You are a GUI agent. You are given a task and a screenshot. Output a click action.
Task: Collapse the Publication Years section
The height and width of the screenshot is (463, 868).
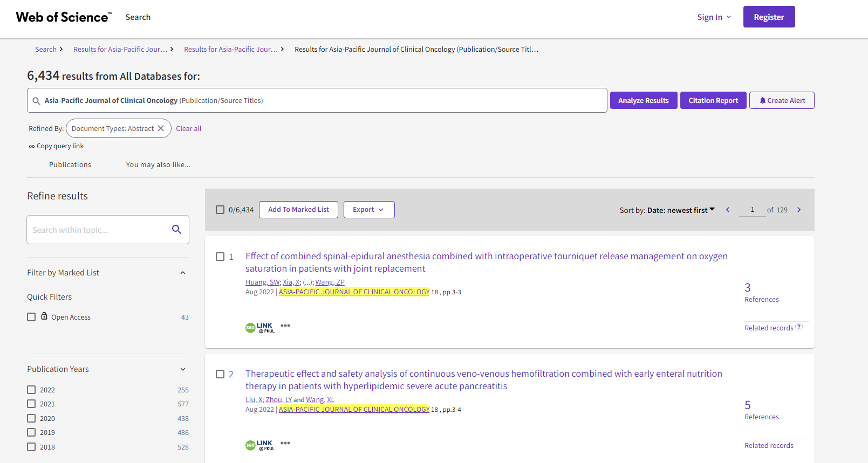point(183,369)
